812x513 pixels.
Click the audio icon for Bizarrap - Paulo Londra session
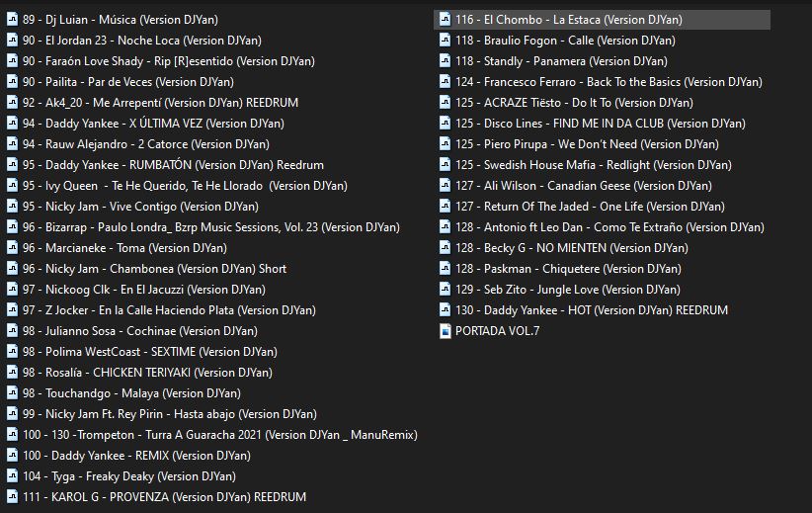(x=12, y=226)
